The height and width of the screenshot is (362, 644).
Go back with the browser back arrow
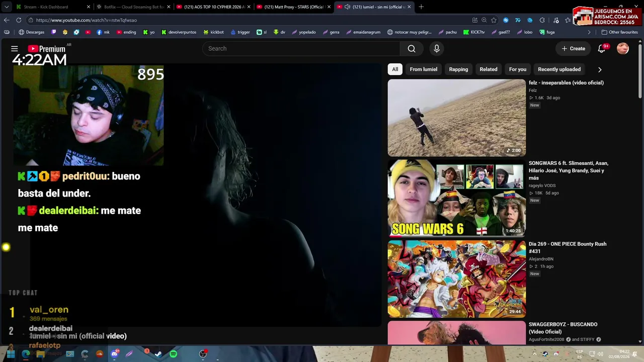click(x=7, y=20)
